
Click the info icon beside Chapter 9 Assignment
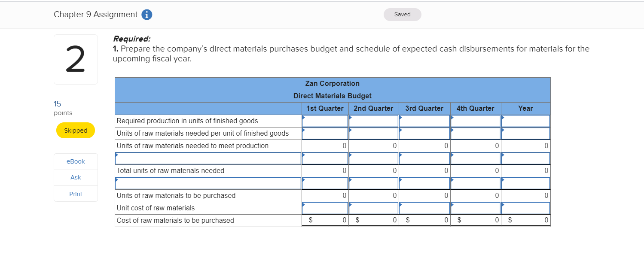[x=147, y=15]
